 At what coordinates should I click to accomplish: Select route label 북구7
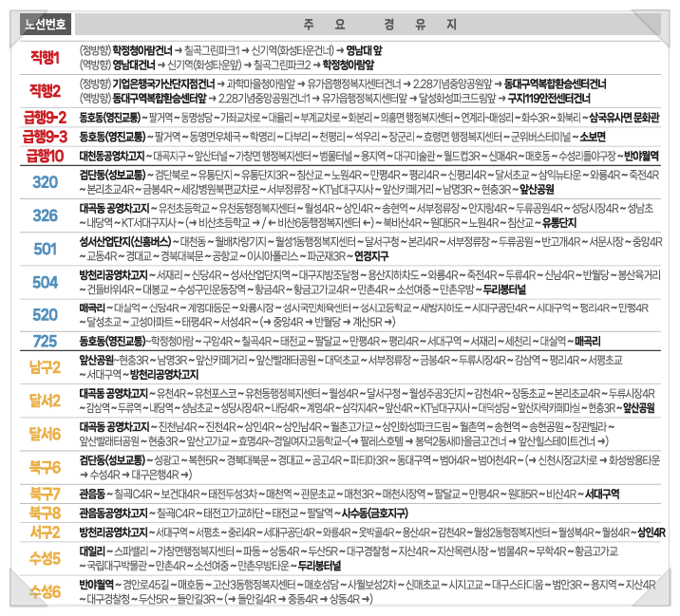point(45,494)
